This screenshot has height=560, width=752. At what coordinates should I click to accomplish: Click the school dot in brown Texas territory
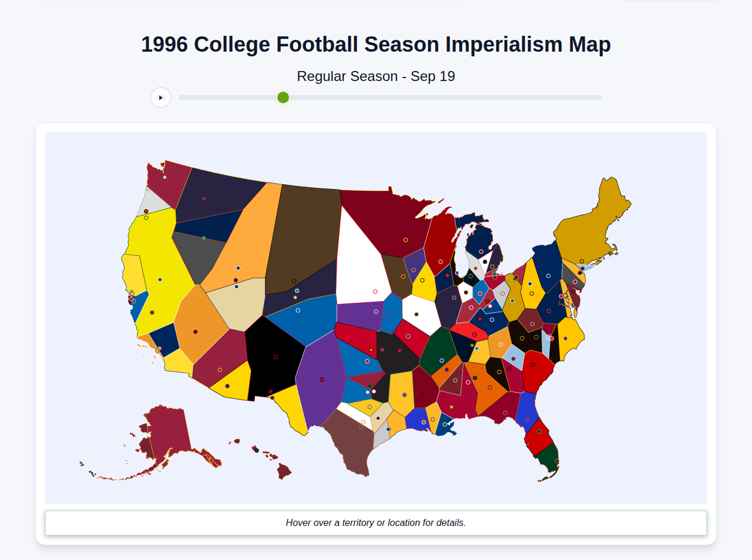point(361,427)
